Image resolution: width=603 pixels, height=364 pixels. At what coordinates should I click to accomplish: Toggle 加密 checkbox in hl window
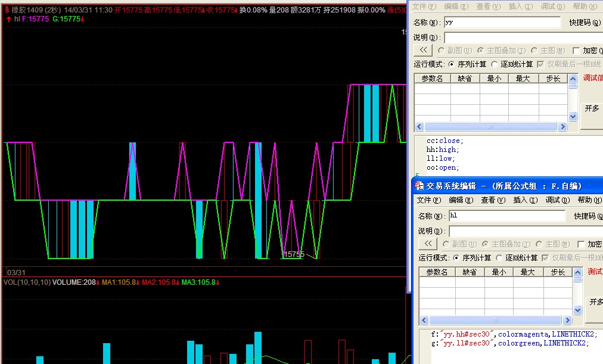coord(581,244)
